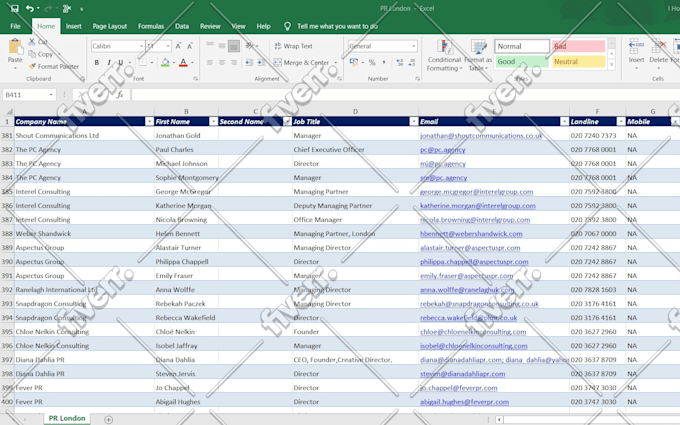
Task: Click the Increase Font Size icon
Action: point(178,46)
